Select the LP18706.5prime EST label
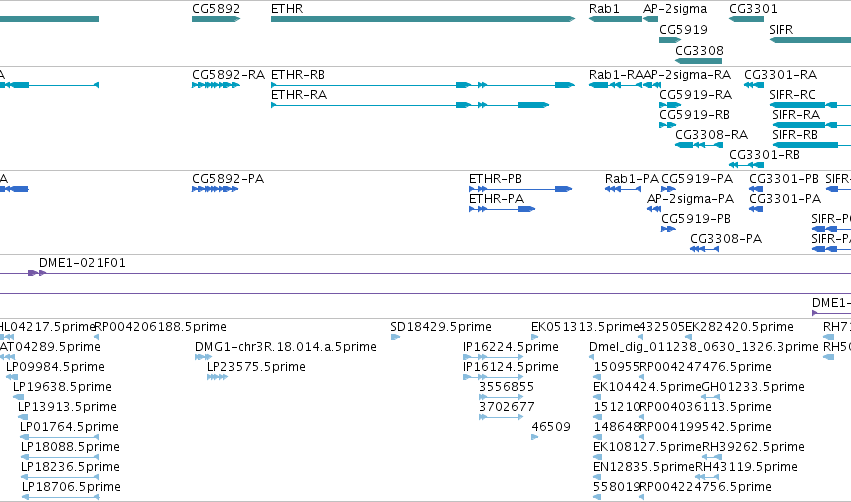Viewport: 851px width, 502px height. 72,487
